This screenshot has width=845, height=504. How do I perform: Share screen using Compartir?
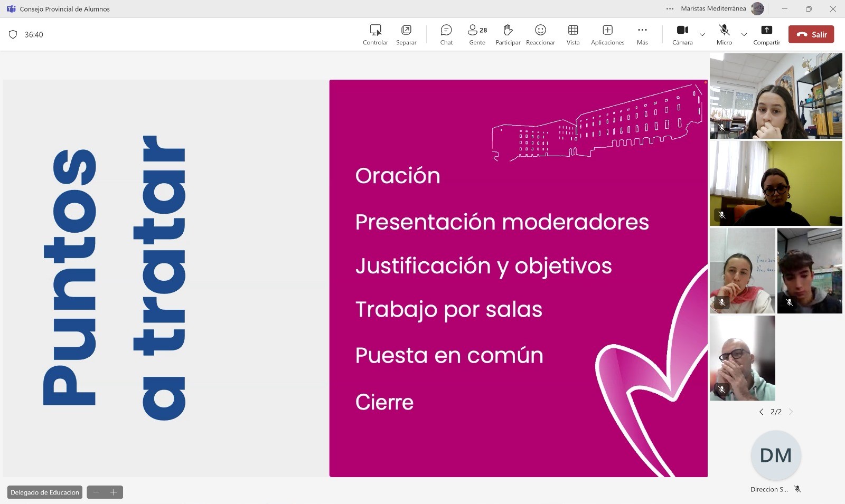tap(766, 35)
